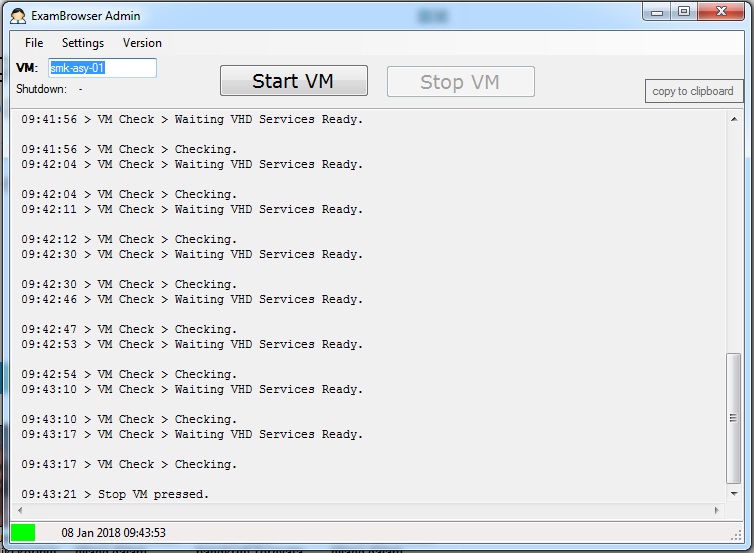Click the vertical scrollbar up arrow
754x553 pixels.
734,119
